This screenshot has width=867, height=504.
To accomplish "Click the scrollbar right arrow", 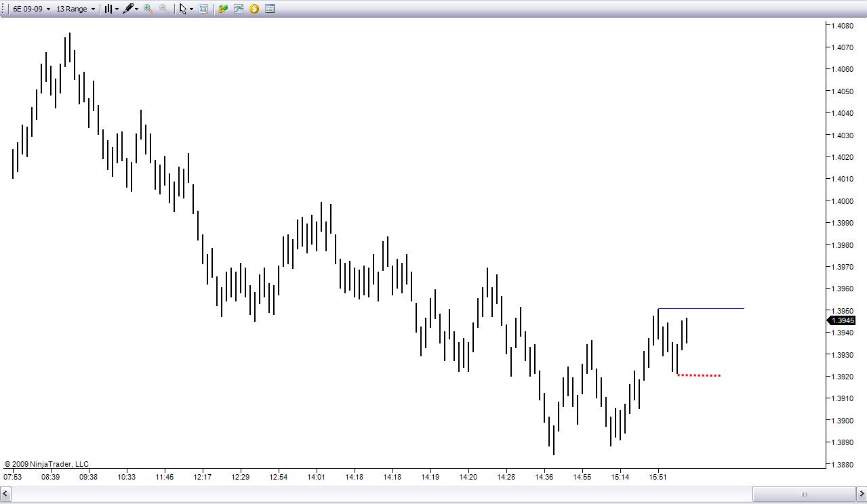I will coord(860,494).
